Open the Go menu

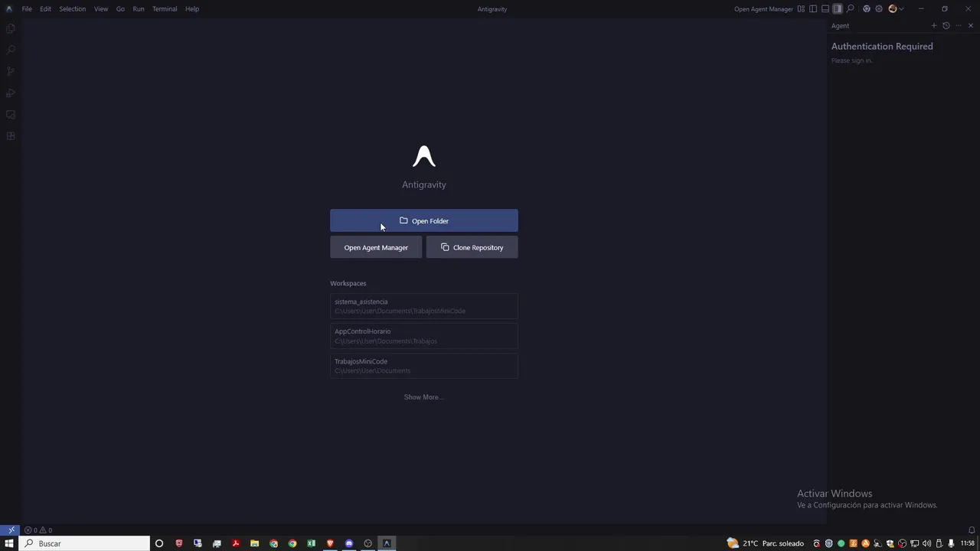point(120,8)
